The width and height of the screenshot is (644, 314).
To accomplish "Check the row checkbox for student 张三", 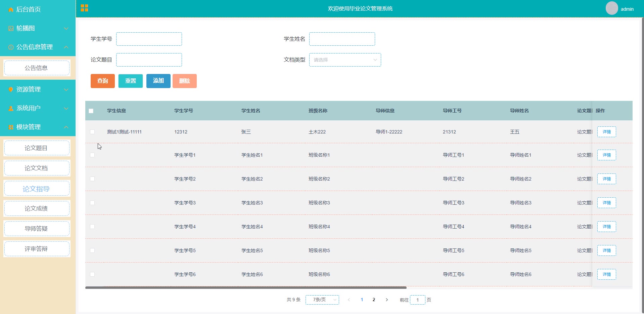I will (x=92, y=132).
